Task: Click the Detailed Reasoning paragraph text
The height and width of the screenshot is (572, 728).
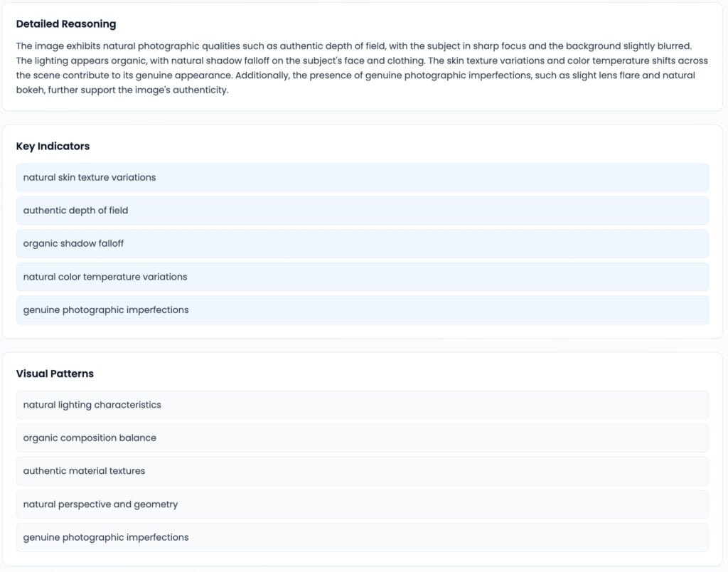Action: tap(362, 68)
